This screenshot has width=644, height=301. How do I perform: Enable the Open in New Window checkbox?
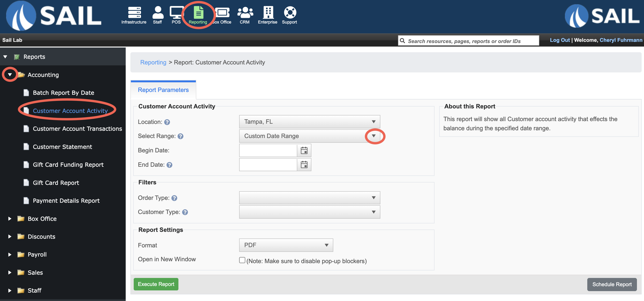tap(242, 260)
